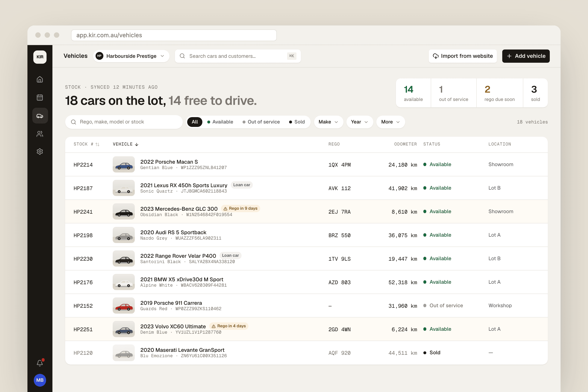The image size is (588, 392).
Task: Open the MB user avatar
Action: (x=40, y=380)
